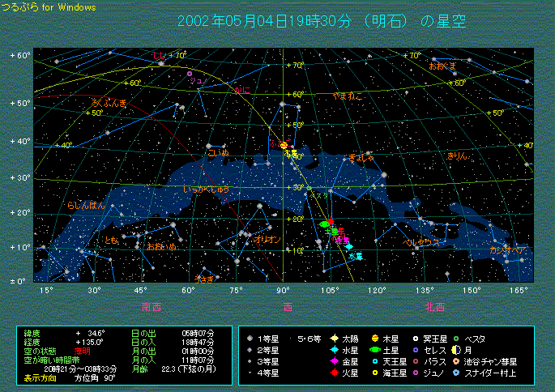
Task: Click the red 薄明 sky status text
Action: pos(83,350)
